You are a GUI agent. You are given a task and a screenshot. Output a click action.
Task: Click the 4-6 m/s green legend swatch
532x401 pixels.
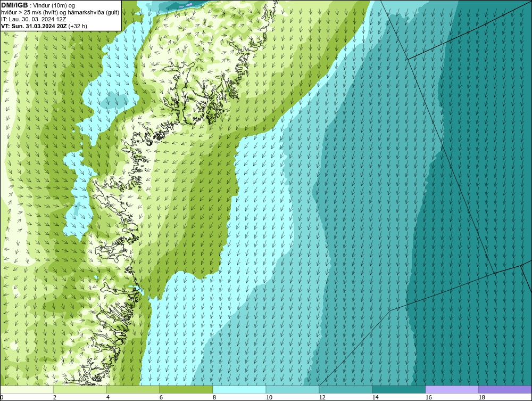(x=133, y=389)
